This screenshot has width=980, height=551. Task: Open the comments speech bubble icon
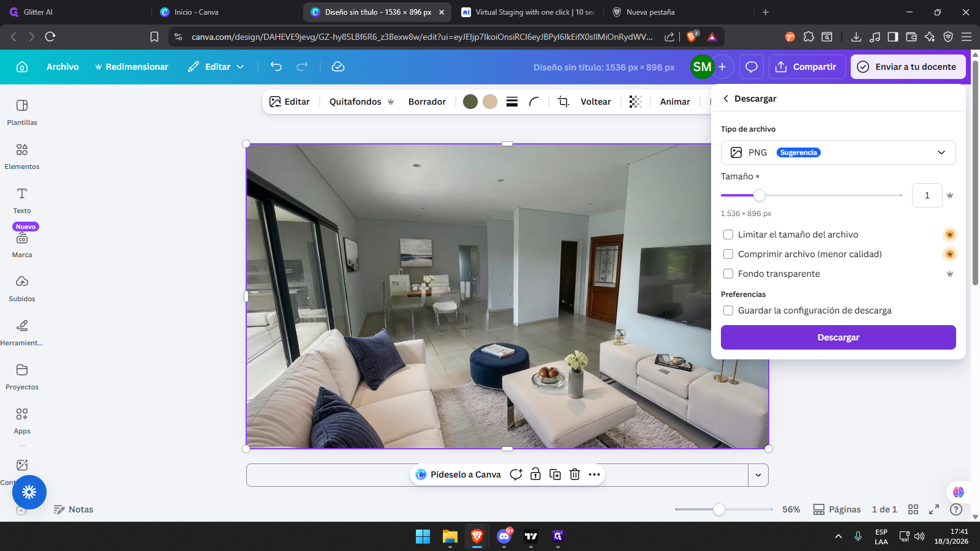point(752,67)
